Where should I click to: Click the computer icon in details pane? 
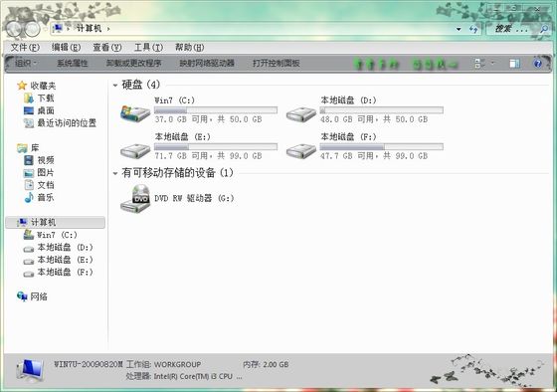click(x=31, y=370)
